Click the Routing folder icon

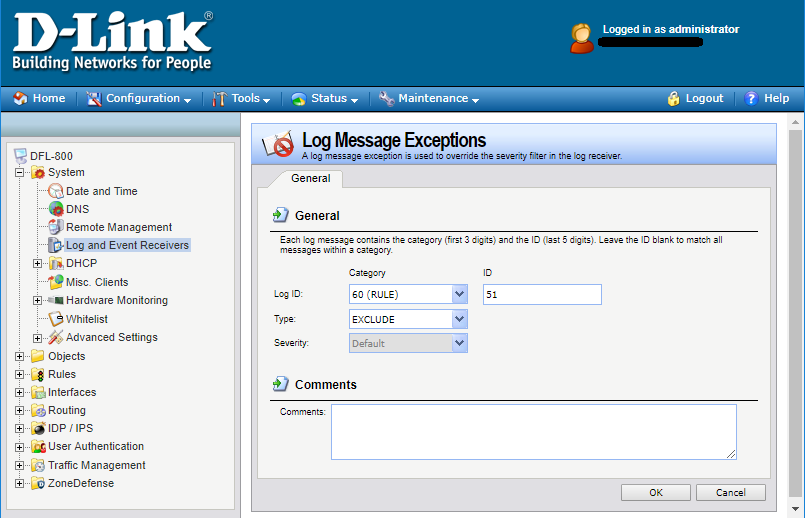point(38,410)
